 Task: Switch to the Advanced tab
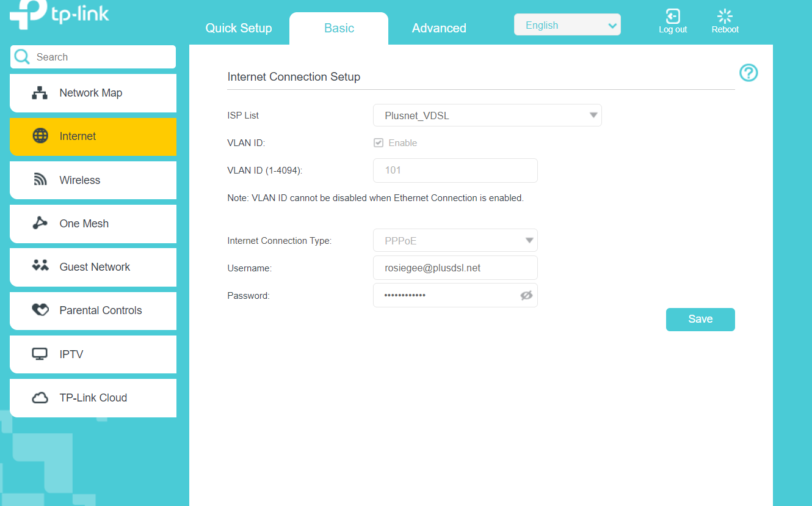pos(438,28)
